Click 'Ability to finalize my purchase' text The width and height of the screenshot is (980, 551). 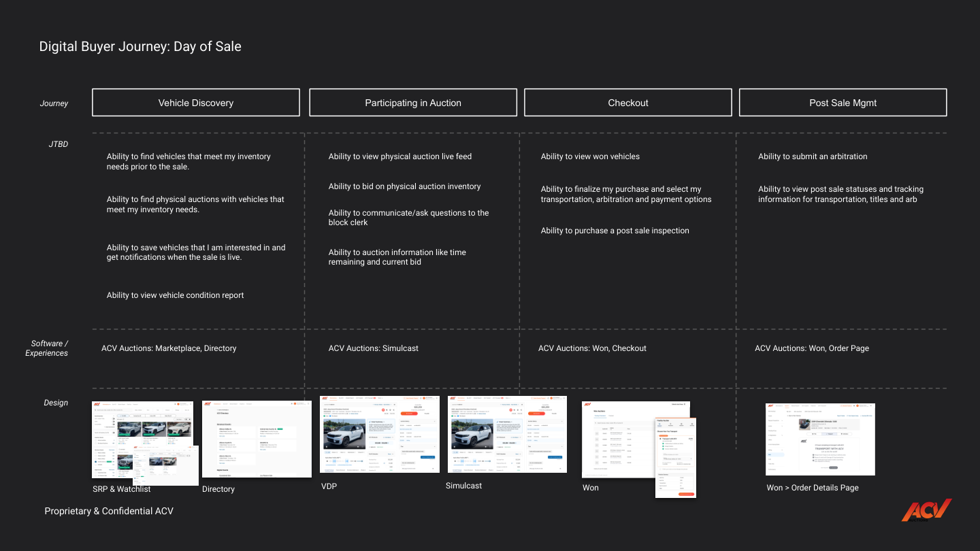pyautogui.click(x=626, y=194)
